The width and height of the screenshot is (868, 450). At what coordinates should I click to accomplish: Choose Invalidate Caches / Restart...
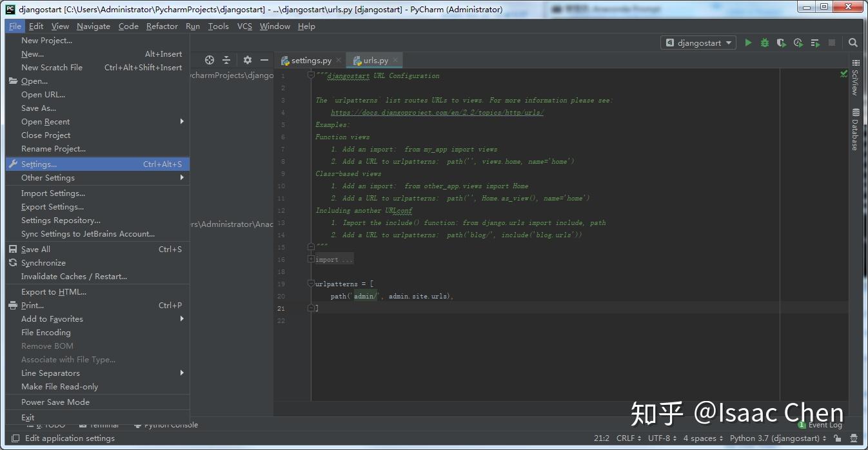click(x=97, y=277)
